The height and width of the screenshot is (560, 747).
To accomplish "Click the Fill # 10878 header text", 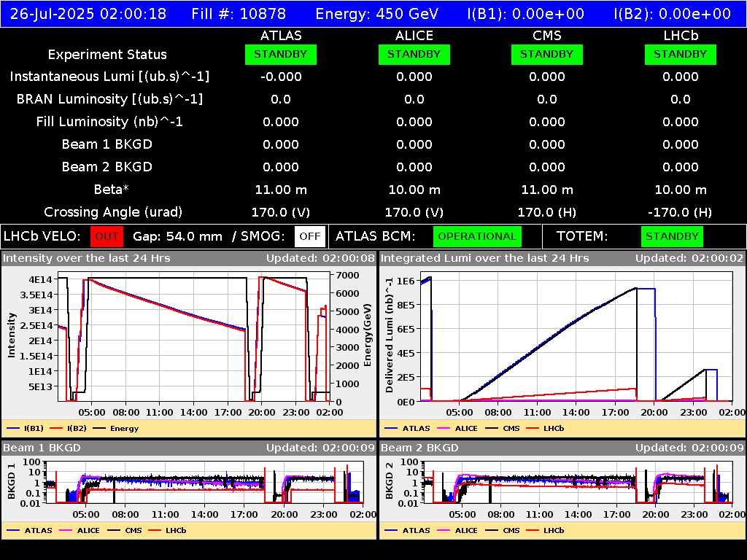I will pos(239,14).
